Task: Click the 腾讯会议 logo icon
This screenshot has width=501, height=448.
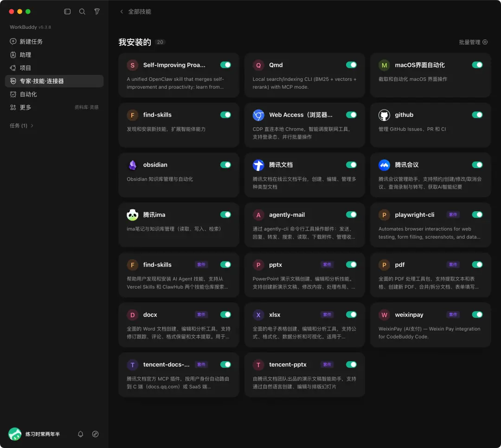Action: point(384,165)
